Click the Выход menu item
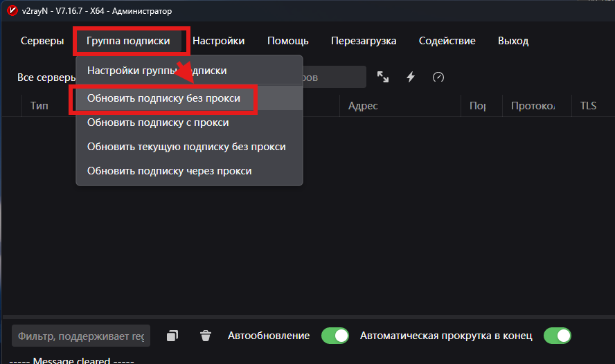This screenshot has height=364, width=615. pos(513,41)
